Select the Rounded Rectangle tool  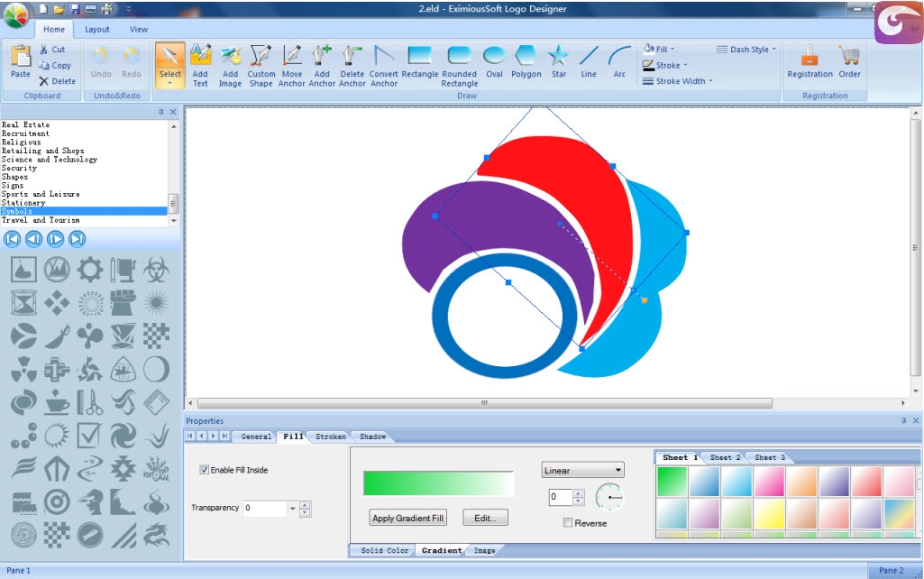click(x=459, y=66)
